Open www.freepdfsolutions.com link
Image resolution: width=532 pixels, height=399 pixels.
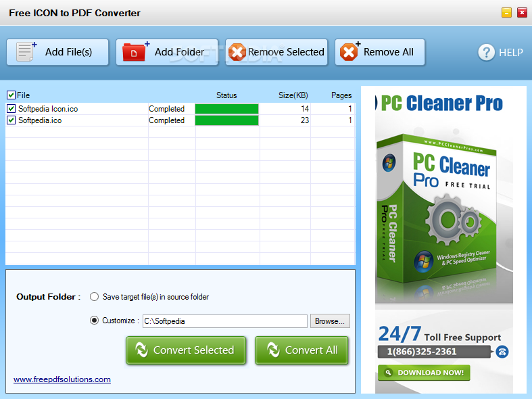click(x=62, y=379)
